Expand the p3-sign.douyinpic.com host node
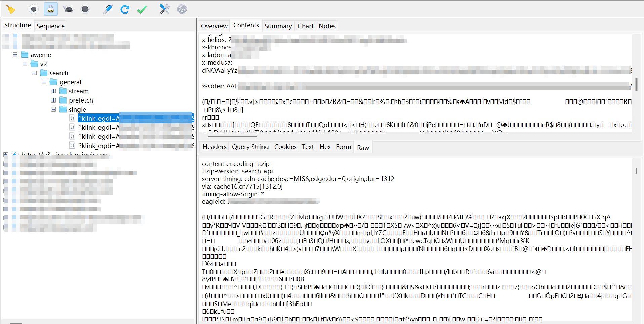644x324 pixels. click(6, 155)
